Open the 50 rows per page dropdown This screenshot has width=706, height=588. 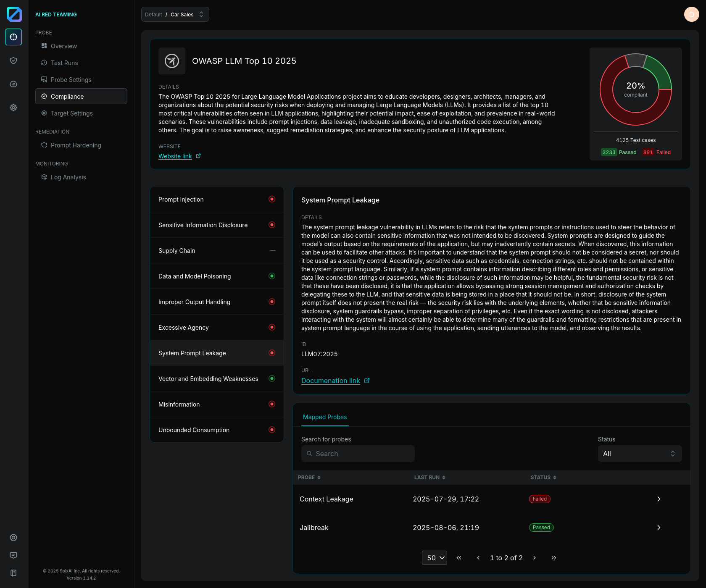(x=434, y=558)
